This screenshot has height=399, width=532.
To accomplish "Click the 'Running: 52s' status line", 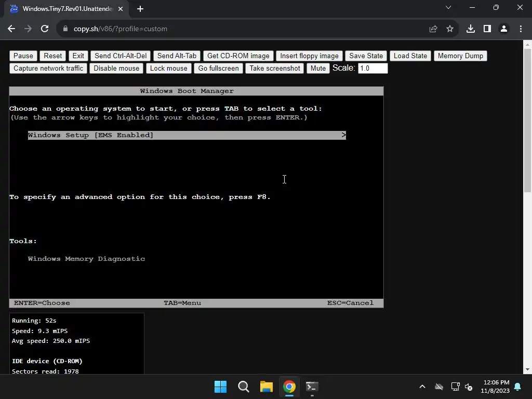I will [34, 321].
